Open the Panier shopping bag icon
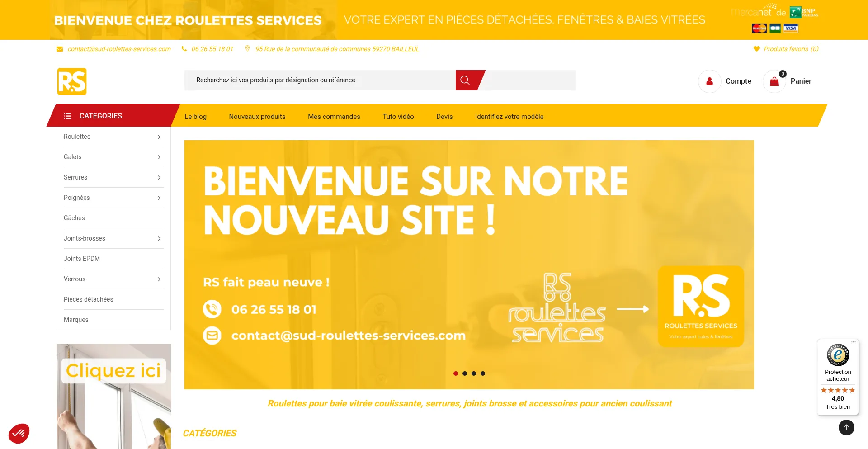868x449 pixels. [774, 81]
